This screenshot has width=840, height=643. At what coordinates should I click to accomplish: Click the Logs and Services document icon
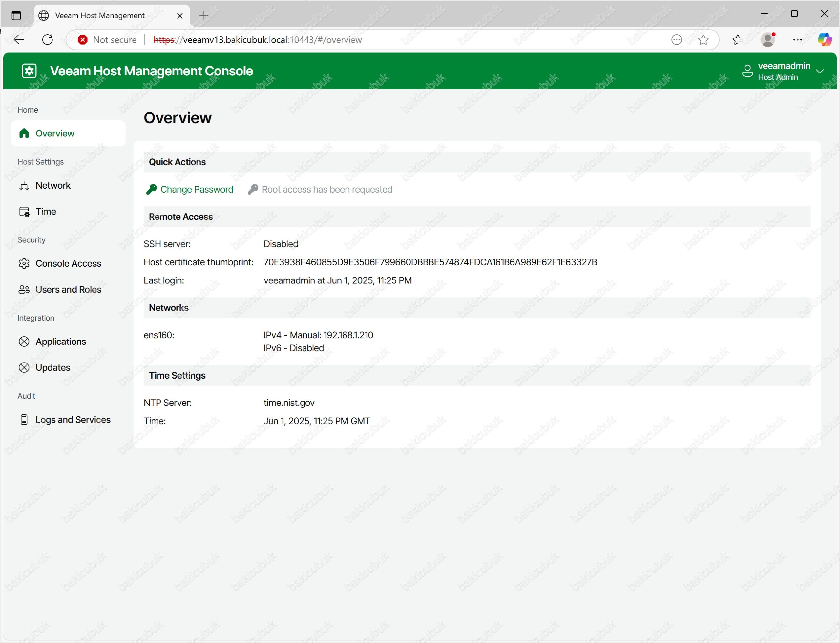(x=24, y=420)
